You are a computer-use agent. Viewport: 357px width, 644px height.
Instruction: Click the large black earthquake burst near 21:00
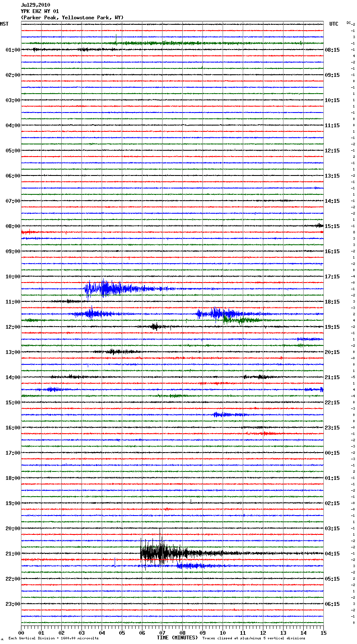pos(168,552)
